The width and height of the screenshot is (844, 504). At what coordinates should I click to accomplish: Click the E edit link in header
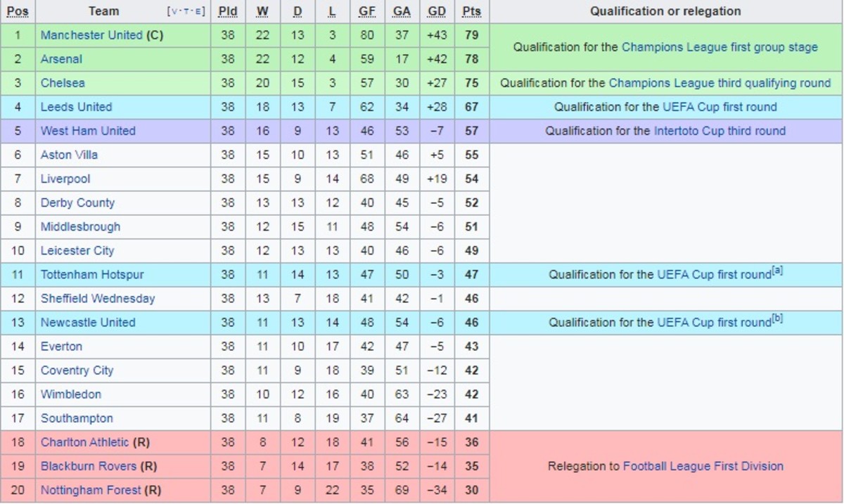click(199, 12)
